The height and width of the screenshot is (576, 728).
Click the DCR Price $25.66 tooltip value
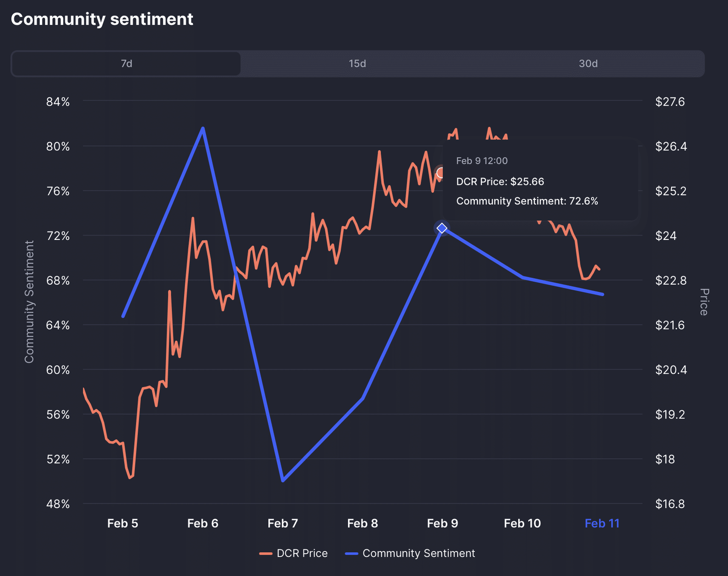click(x=500, y=182)
